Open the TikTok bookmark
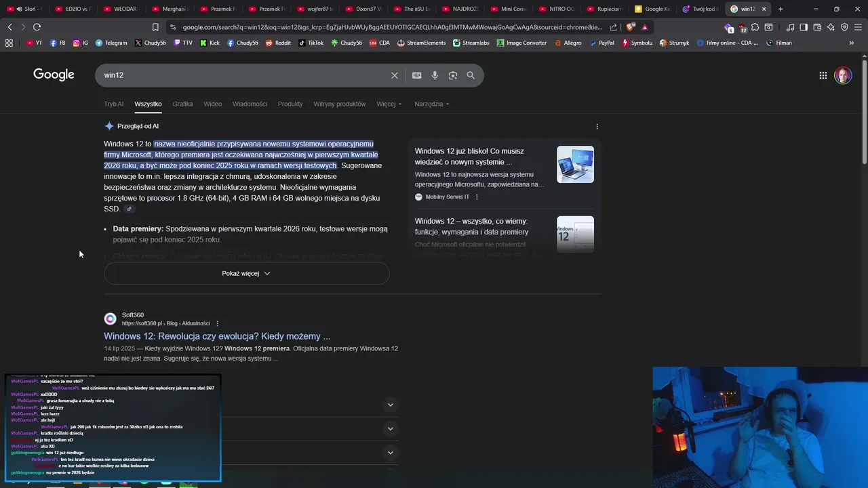Viewport: 868px width, 488px height. pos(311,43)
